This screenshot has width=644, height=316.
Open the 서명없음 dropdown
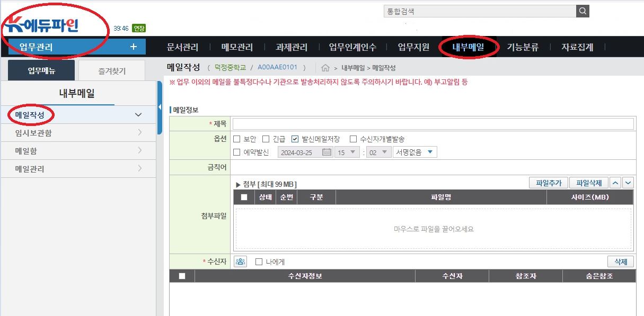coord(414,152)
